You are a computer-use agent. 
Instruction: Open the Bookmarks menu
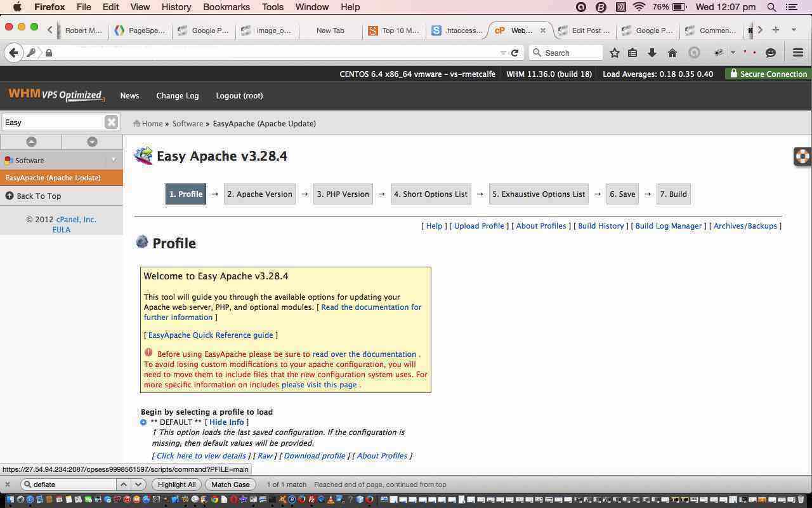226,7
